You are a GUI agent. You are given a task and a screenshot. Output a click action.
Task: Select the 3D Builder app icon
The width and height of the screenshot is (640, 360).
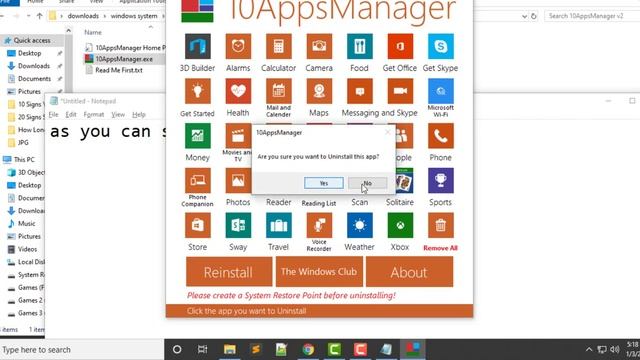(x=198, y=47)
